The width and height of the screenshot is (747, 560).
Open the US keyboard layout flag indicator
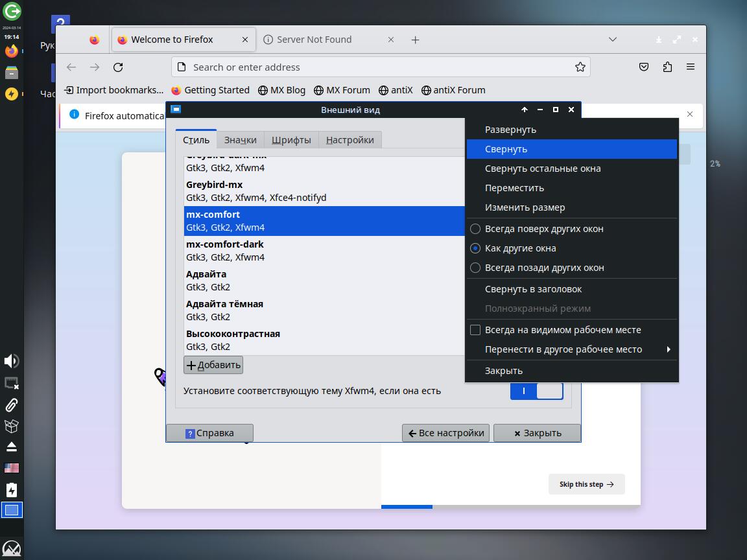(12, 468)
